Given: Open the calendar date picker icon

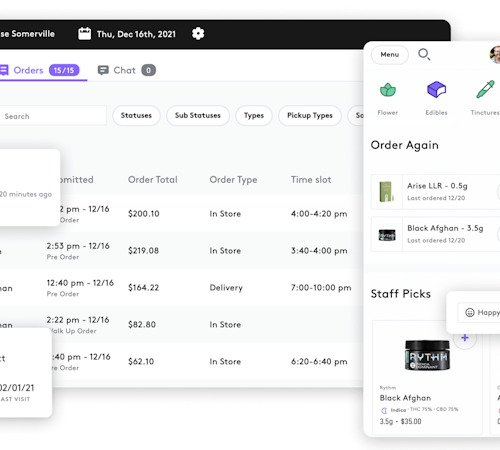Looking at the screenshot, I should pos(84,34).
